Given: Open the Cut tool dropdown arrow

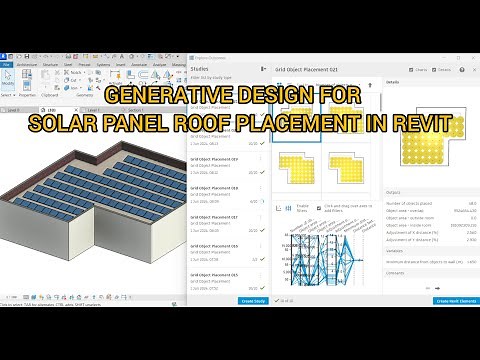Looking at the screenshot, I should pyautogui.click(x=80, y=80).
